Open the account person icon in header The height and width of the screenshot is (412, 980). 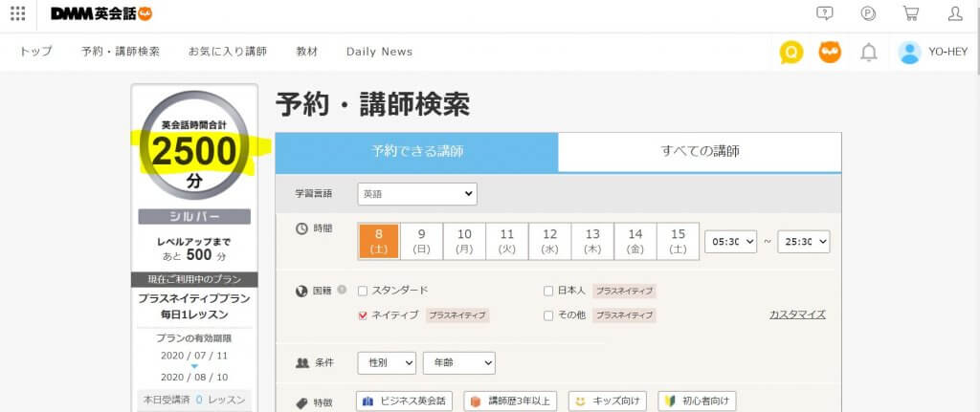click(955, 13)
